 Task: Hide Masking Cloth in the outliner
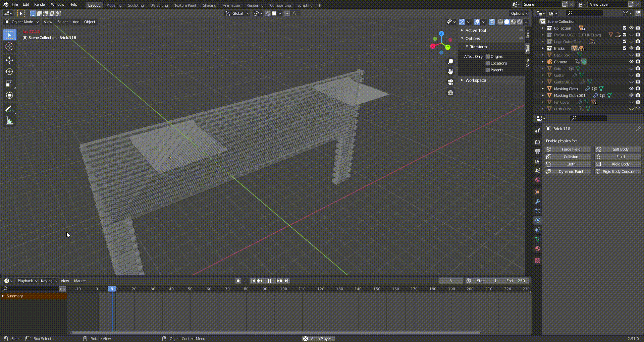632,89
